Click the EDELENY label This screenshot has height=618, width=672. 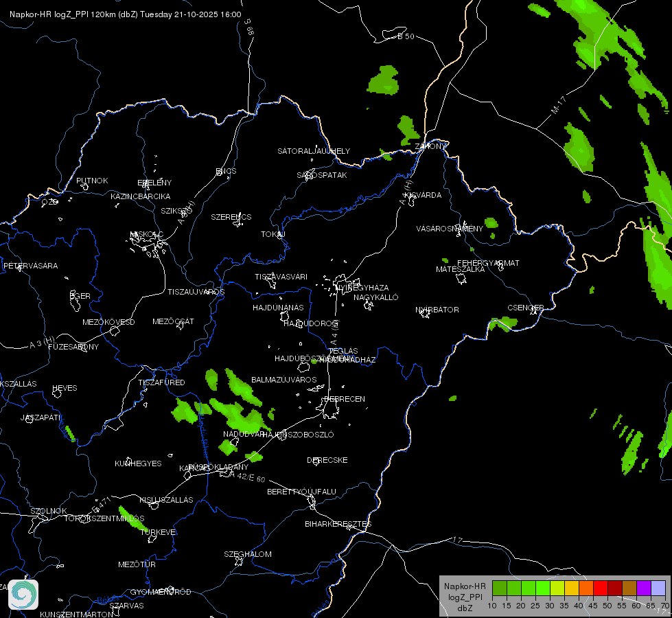pos(154,183)
